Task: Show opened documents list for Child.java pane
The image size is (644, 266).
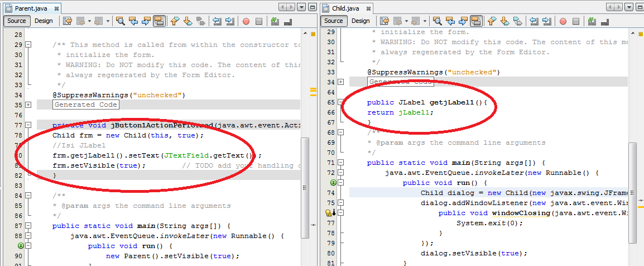Action: (x=629, y=7)
